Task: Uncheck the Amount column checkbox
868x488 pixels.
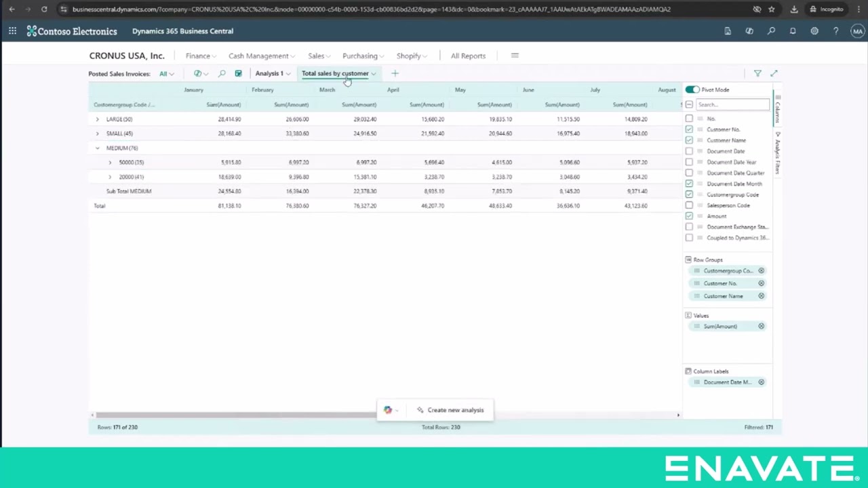Action: click(x=689, y=216)
